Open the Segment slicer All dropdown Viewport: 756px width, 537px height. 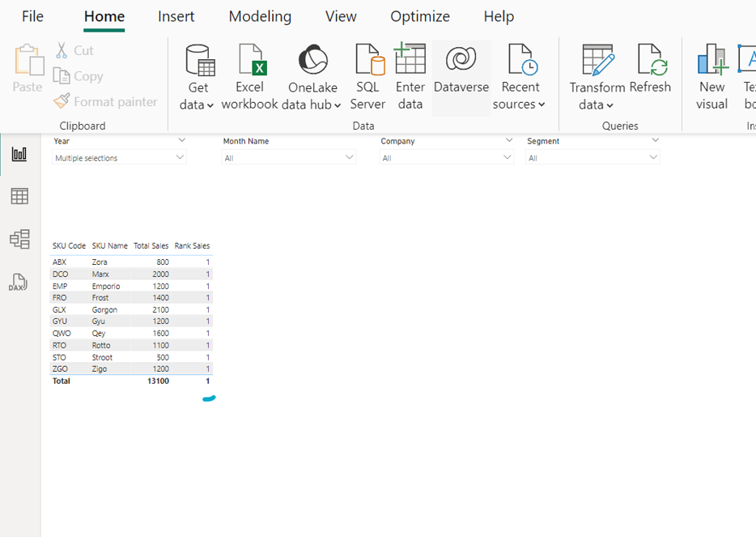point(592,158)
